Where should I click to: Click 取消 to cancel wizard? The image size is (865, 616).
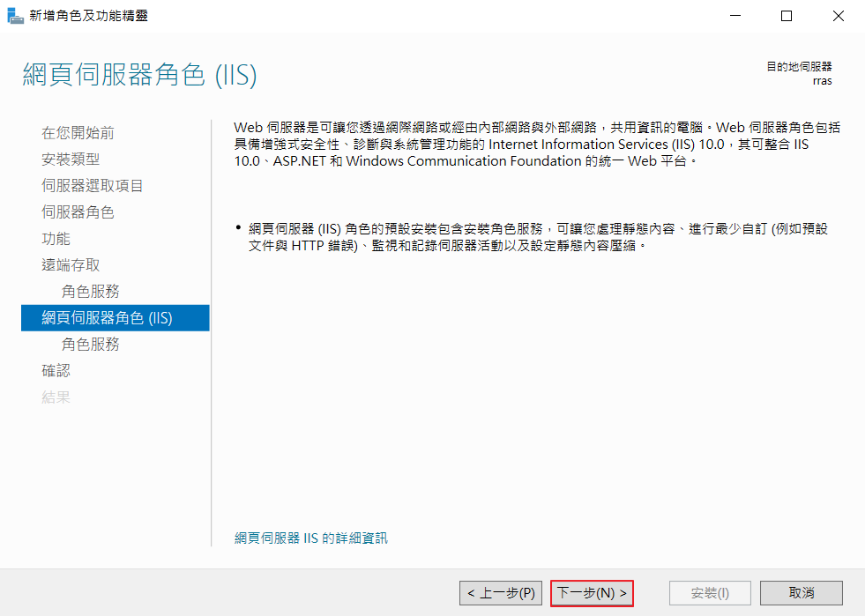[x=801, y=593]
